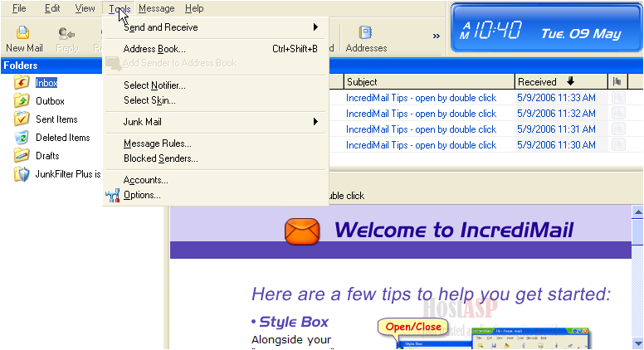The width and height of the screenshot is (644, 350).
Task: Click the Open/Close callout thumbnail
Action: pyautogui.click(x=413, y=327)
